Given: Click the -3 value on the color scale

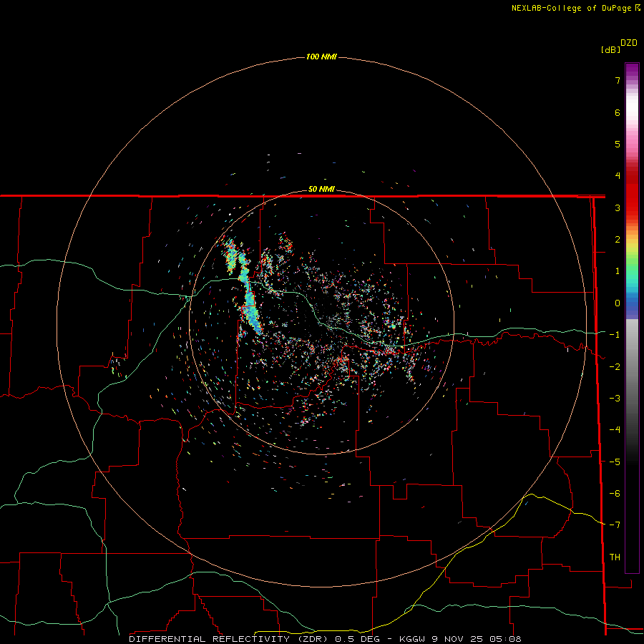Looking at the screenshot, I should [615, 399].
